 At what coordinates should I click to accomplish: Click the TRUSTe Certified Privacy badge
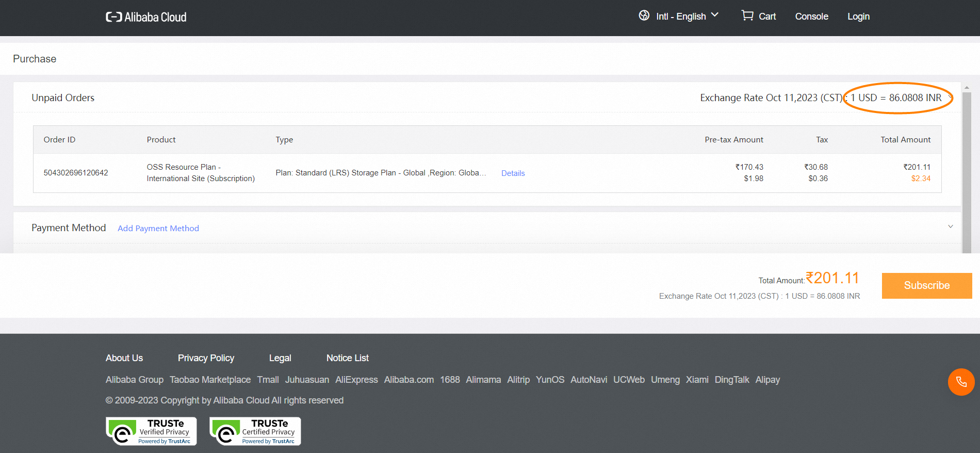[x=255, y=431]
